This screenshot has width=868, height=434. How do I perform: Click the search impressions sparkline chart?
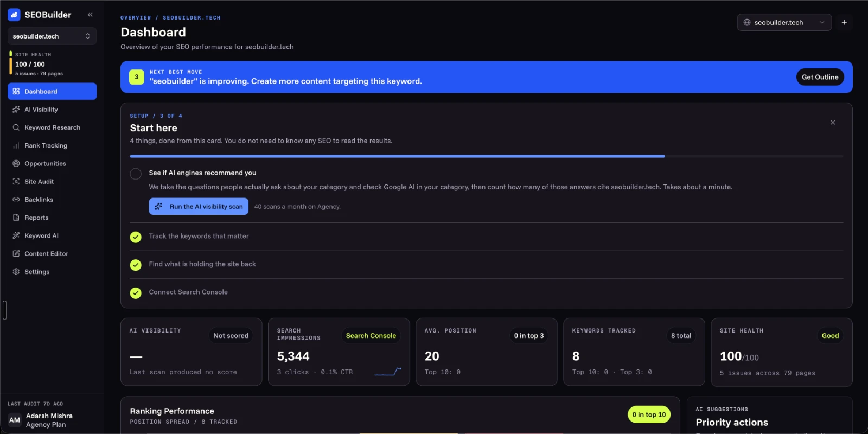click(388, 372)
